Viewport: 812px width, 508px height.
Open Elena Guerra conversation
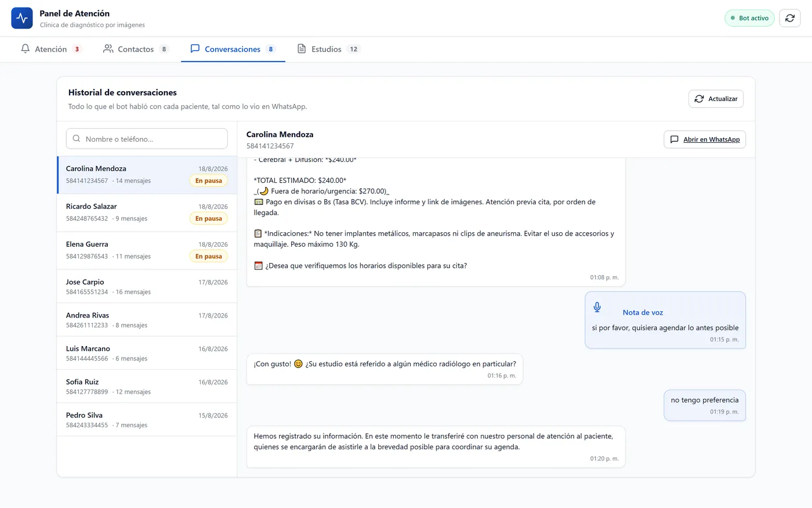pos(147,250)
